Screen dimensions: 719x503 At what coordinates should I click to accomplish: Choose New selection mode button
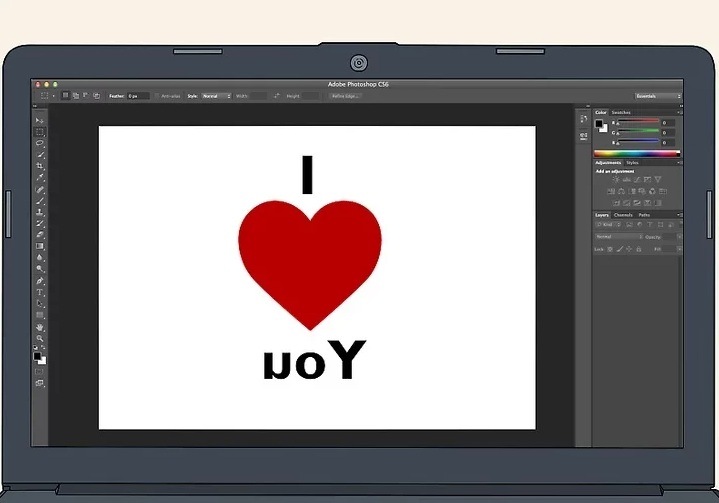coord(66,95)
